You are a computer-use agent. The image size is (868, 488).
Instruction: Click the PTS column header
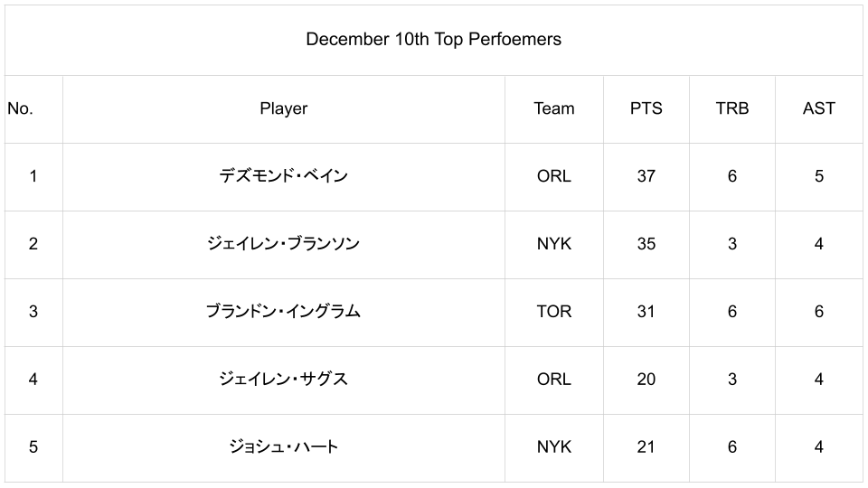point(646,108)
